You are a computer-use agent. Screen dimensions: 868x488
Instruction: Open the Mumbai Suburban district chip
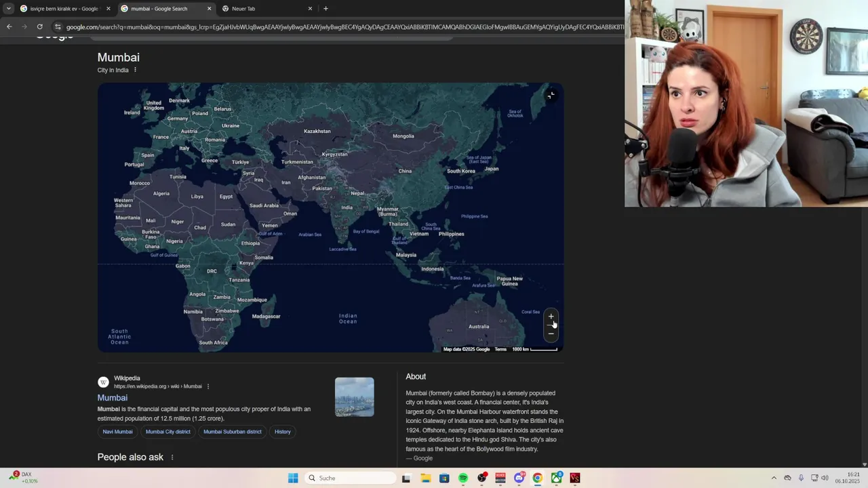point(233,432)
